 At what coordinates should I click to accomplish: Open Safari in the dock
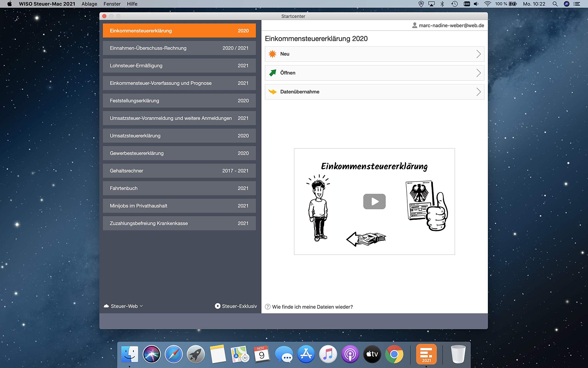coord(173,354)
